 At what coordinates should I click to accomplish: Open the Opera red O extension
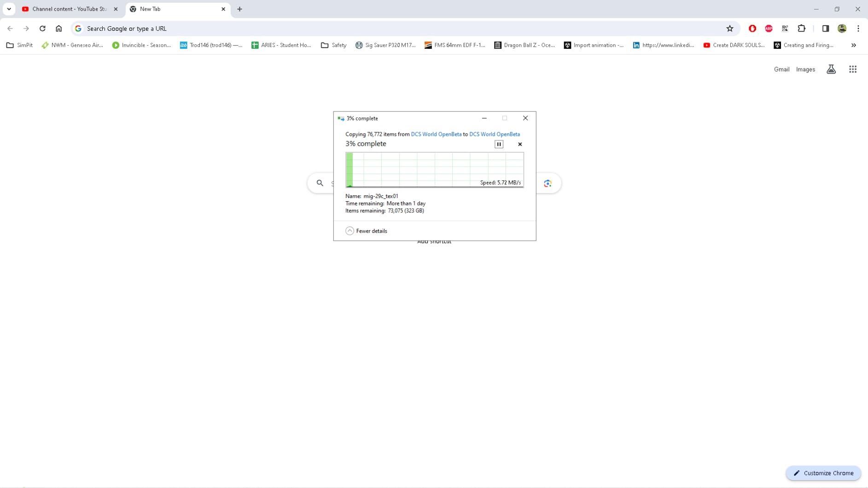pos(752,29)
